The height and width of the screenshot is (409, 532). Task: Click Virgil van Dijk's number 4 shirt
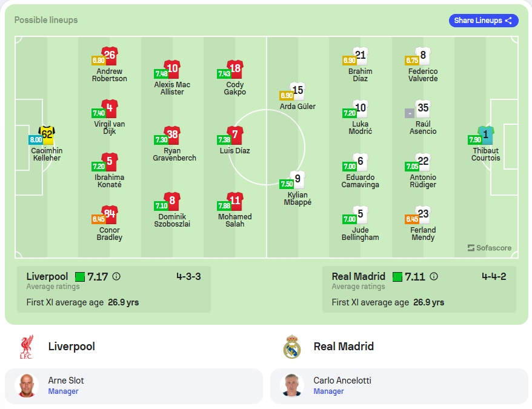[110, 108]
